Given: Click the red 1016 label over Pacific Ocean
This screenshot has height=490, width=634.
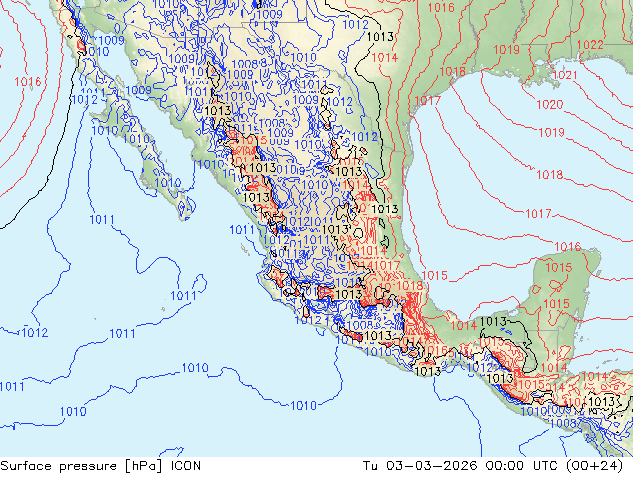Looking at the screenshot, I should tap(28, 82).
